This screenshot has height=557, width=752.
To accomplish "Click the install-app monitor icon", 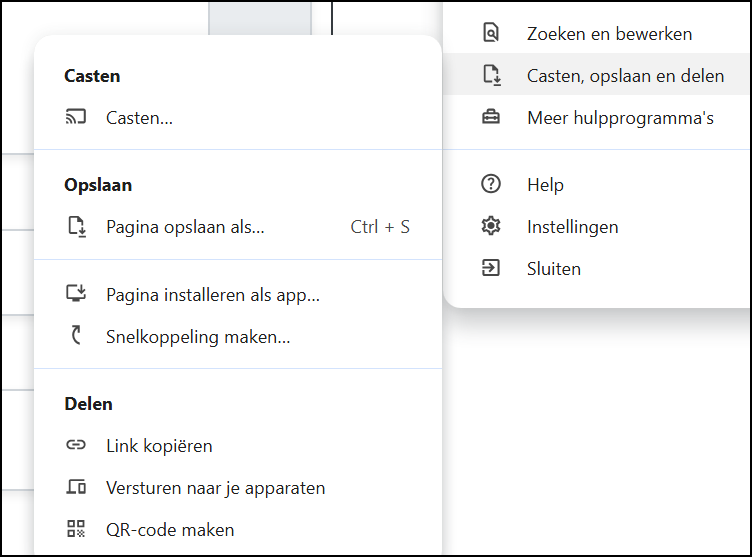I will 76,294.
